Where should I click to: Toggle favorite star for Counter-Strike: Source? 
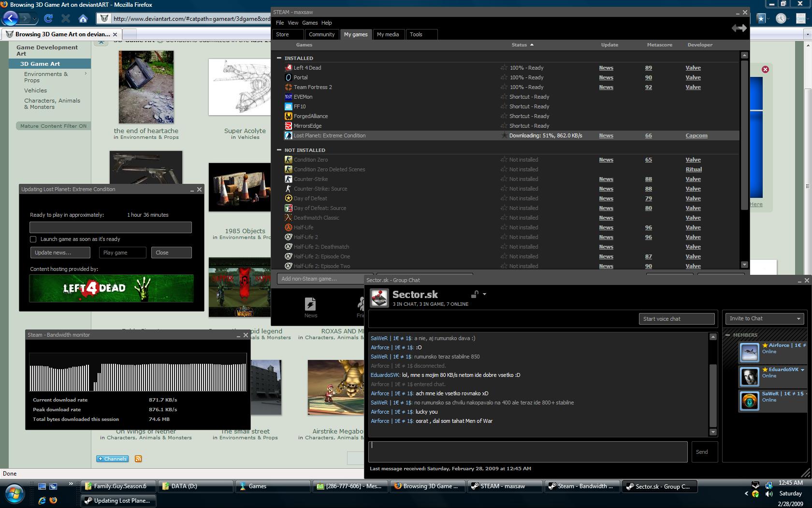(x=504, y=189)
